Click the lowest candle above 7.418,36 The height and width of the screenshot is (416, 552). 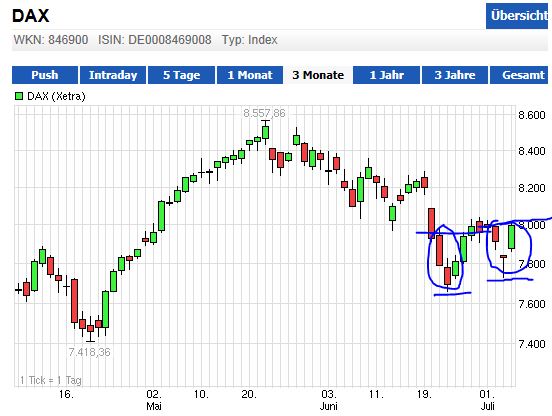tap(90, 328)
